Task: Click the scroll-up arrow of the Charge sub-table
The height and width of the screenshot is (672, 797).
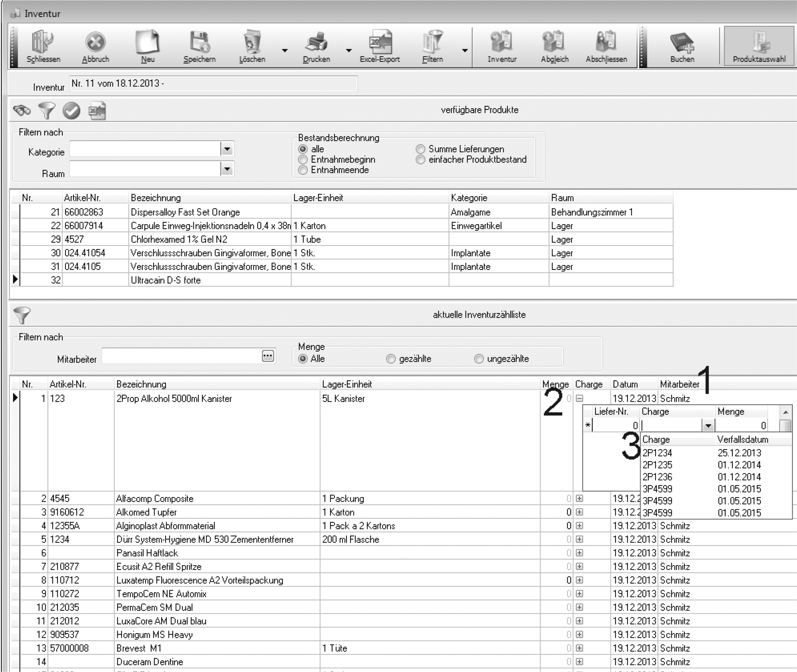Action: tap(785, 412)
